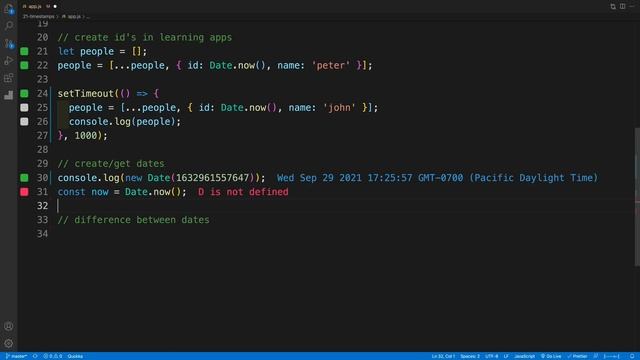The image size is (640, 360).
Task: Click the synchronize changes status bar icon
Action: (35, 356)
